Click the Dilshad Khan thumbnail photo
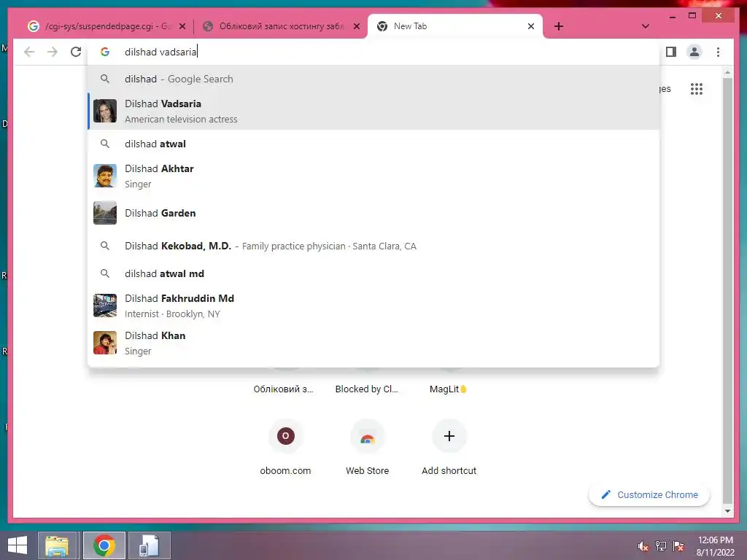 105,343
